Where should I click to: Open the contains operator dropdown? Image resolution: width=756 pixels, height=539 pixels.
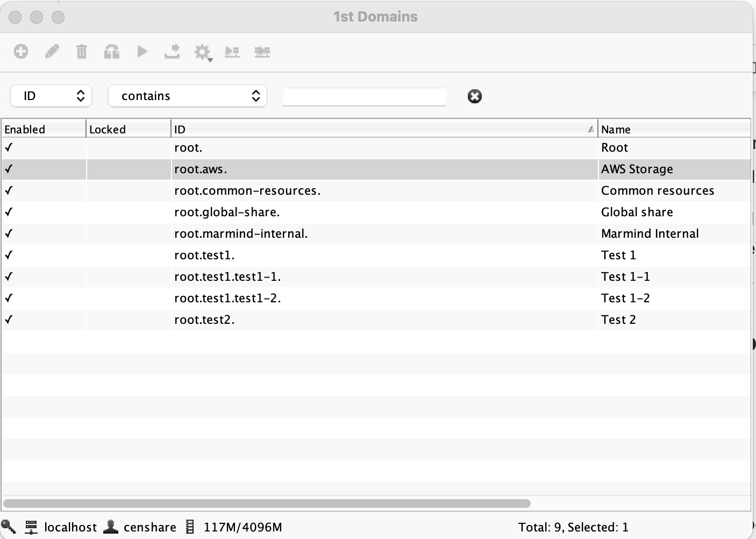[188, 96]
